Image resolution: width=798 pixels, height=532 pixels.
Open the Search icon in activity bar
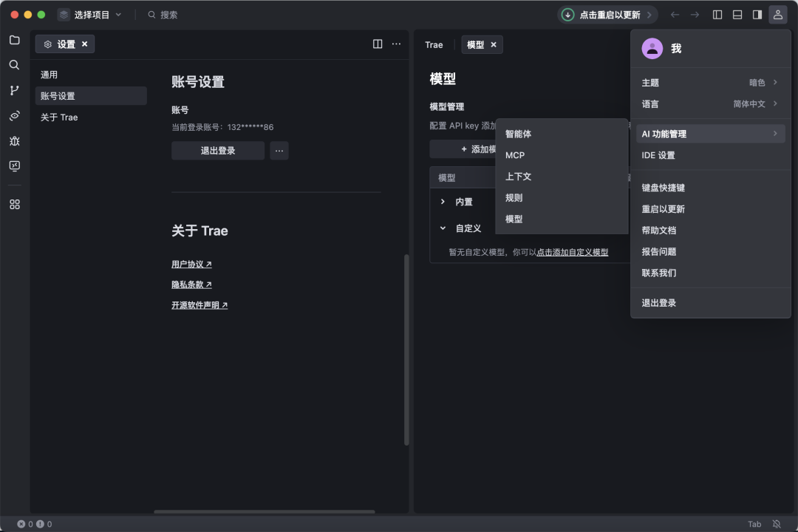(15, 65)
